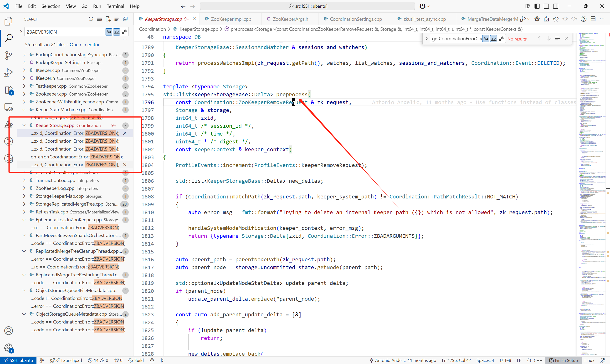Toggle Use Regular Expression in search panel
The width and height of the screenshot is (610, 364).
coord(124,32)
